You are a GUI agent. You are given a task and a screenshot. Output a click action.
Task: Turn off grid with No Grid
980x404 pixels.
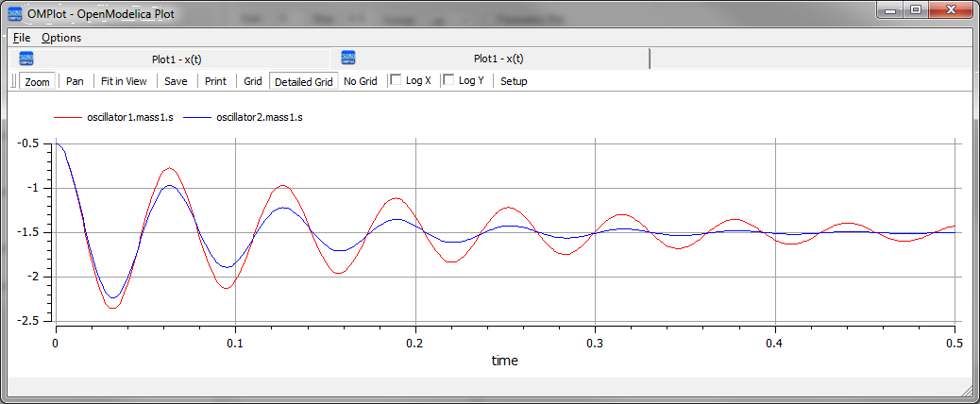pyautogui.click(x=360, y=81)
